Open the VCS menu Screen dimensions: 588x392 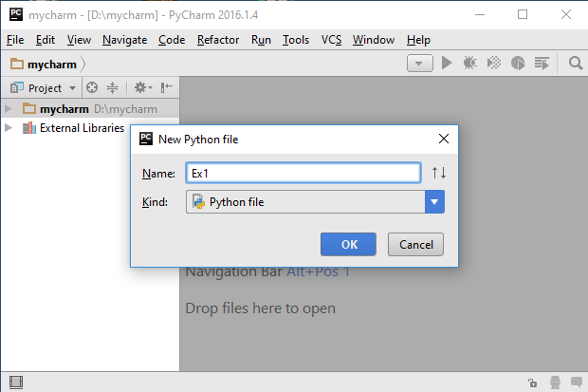pos(331,40)
